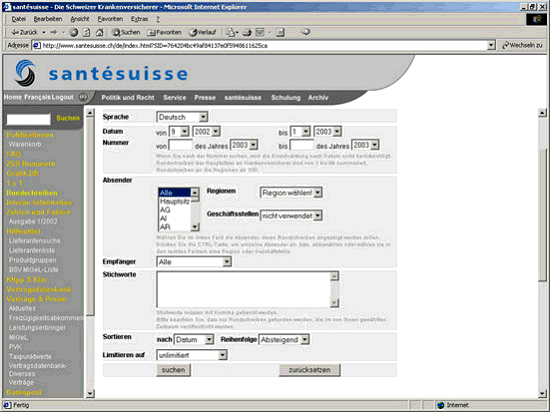Image resolution: width=551 pixels, height=413 pixels.
Task: Open the Politik und Recht tab
Action: [128, 97]
